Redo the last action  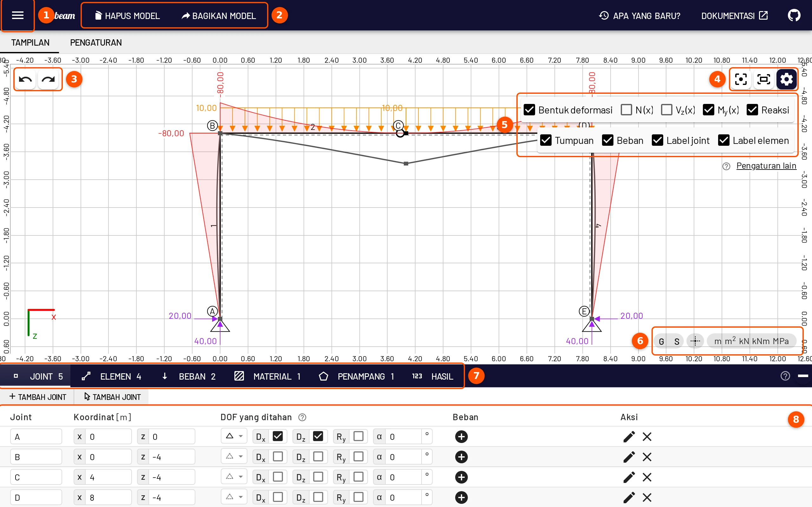pos(48,80)
